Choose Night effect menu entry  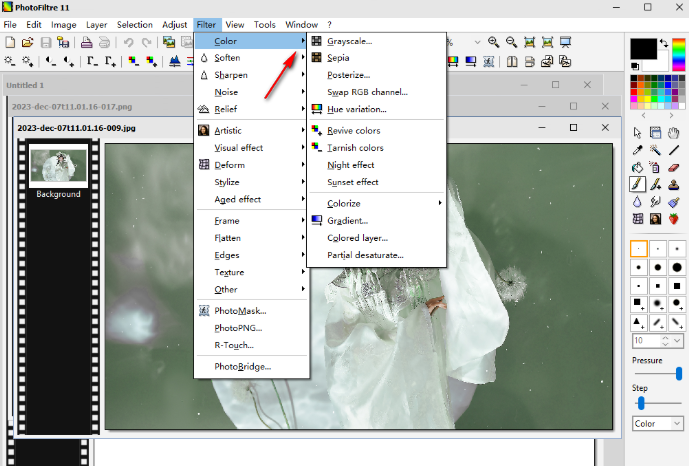pos(377,165)
